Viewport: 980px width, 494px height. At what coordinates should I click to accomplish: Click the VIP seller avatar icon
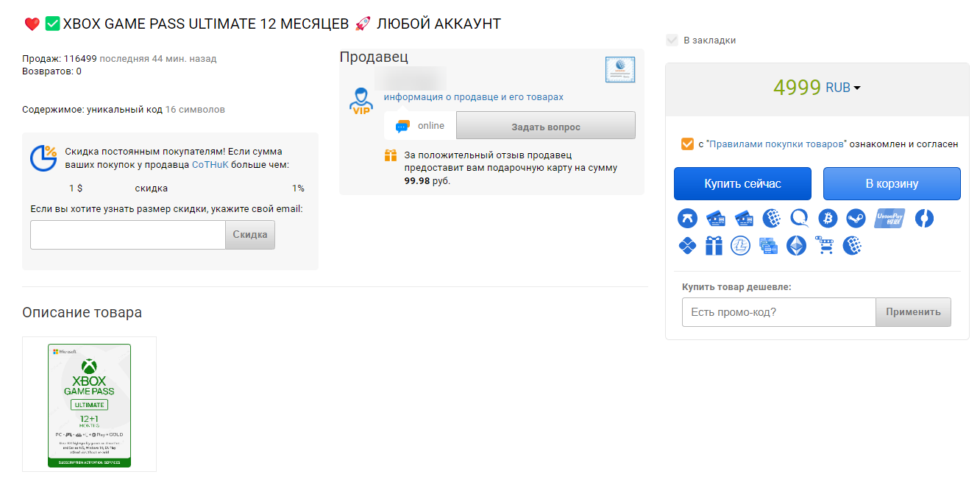(x=361, y=101)
